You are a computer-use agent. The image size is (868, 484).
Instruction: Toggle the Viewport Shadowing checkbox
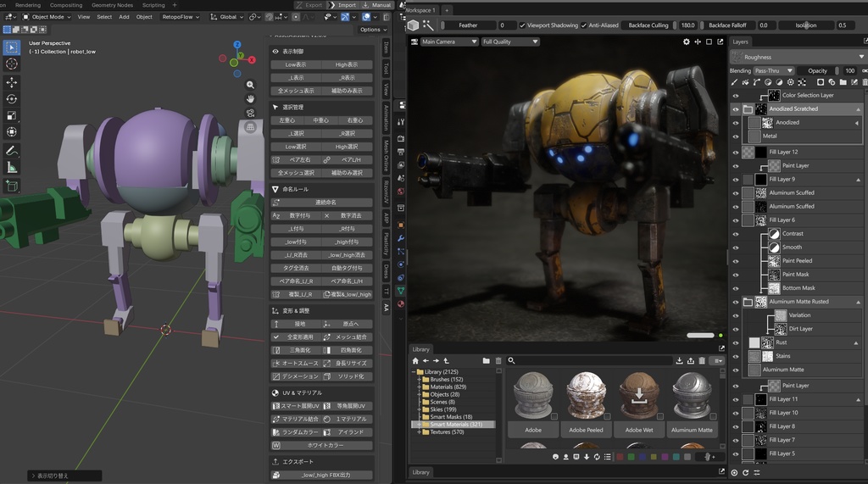(x=522, y=25)
